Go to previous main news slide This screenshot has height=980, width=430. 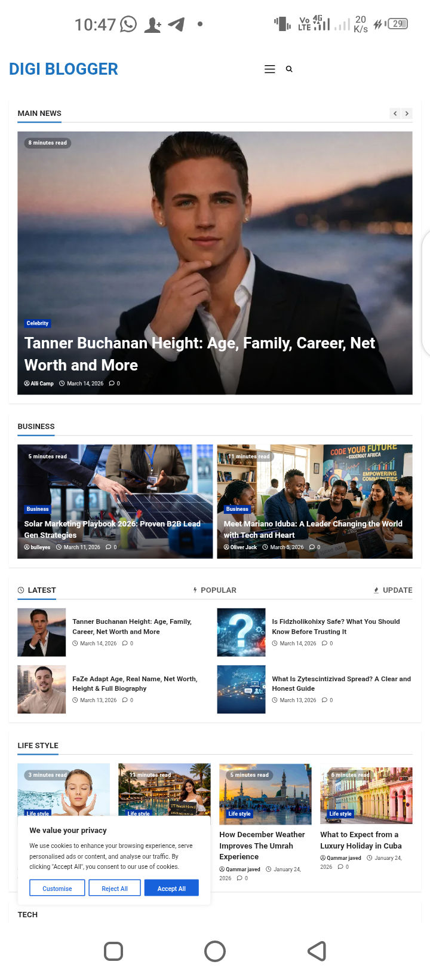pyautogui.click(x=395, y=113)
